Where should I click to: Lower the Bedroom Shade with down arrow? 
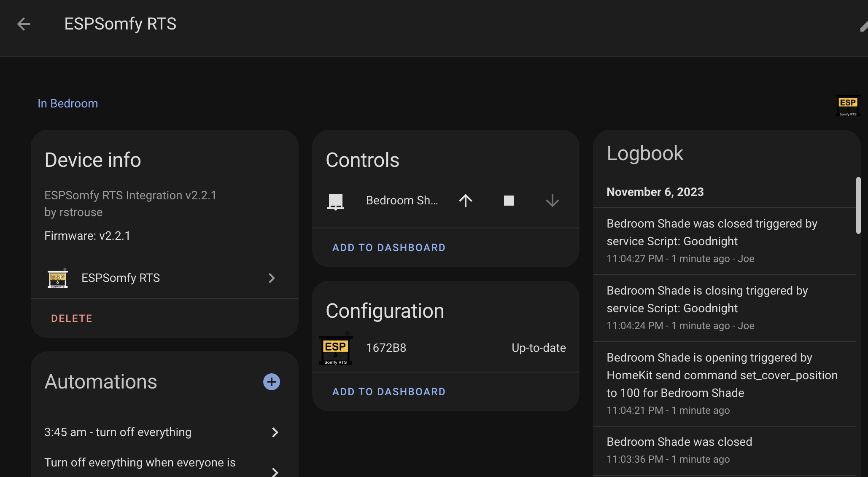coord(552,201)
